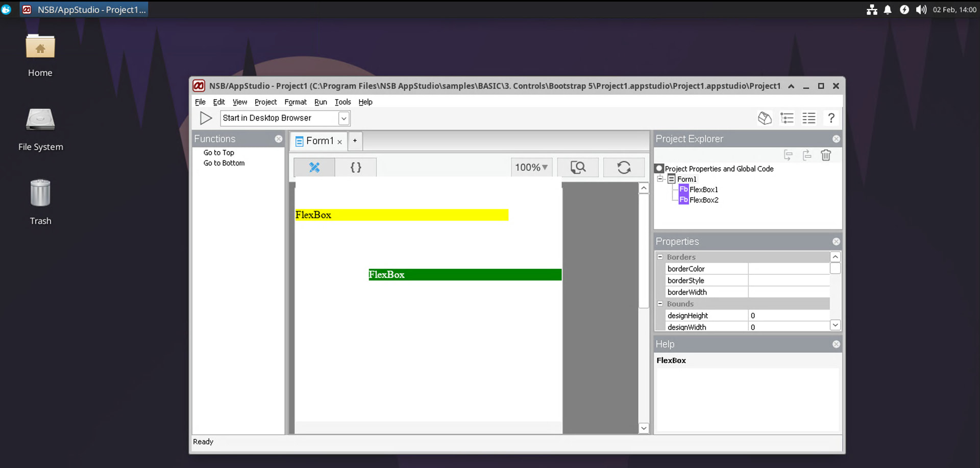Image resolution: width=980 pixels, height=468 pixels.
Task: Click the find magnifier icon in the form toolbar
Action: click(x=578, y=168)
